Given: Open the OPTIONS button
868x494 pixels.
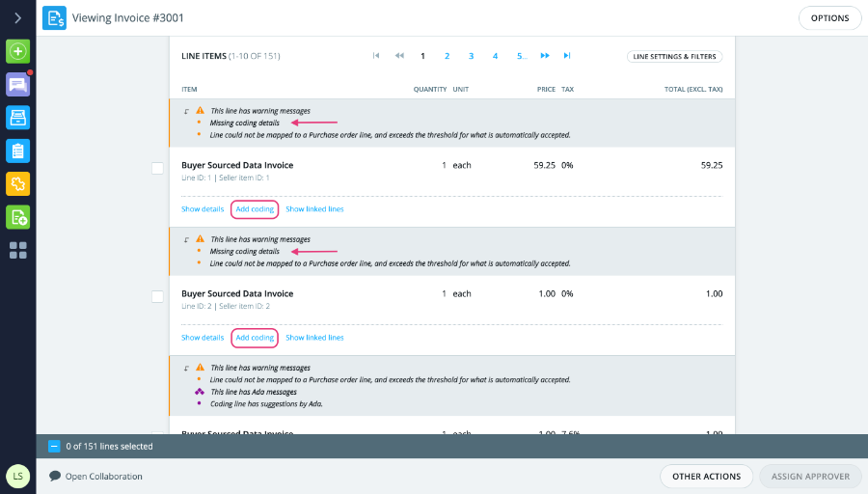Looking at the screenshot, I should (829, 18).
